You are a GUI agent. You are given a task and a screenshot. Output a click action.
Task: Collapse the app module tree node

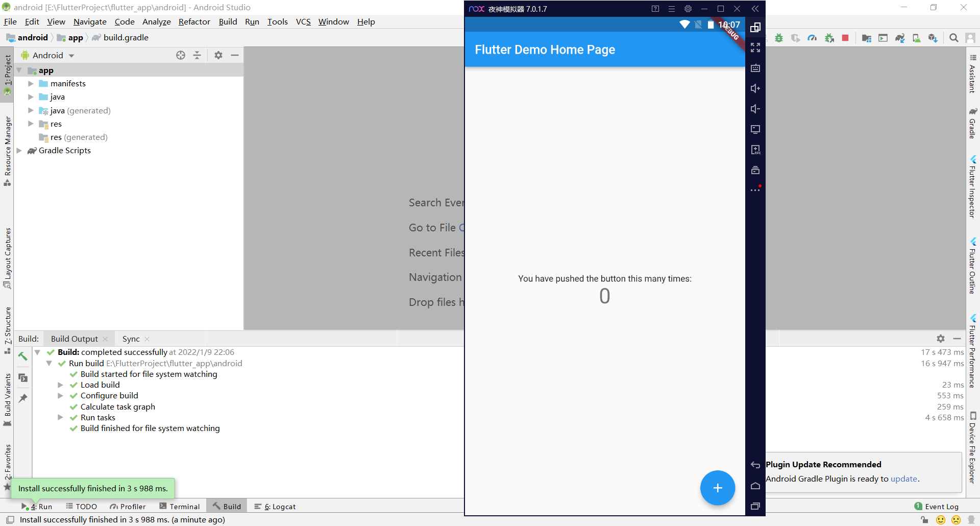[19, 70]
